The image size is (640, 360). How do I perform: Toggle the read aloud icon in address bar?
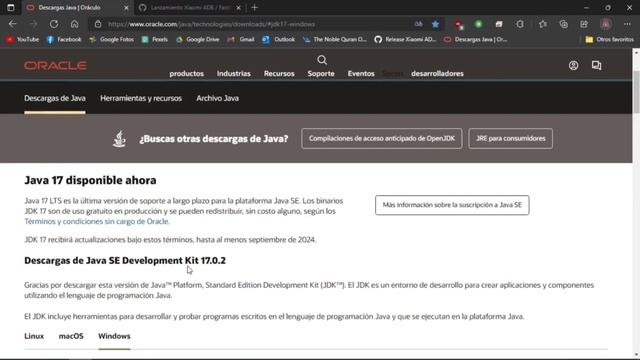click(418, 24)
